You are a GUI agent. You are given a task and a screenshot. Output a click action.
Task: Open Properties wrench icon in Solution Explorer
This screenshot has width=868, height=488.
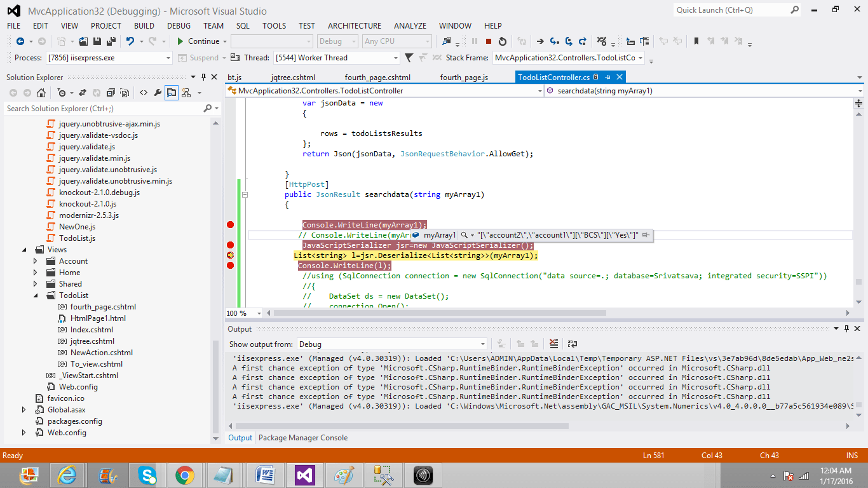pos(158,93)
